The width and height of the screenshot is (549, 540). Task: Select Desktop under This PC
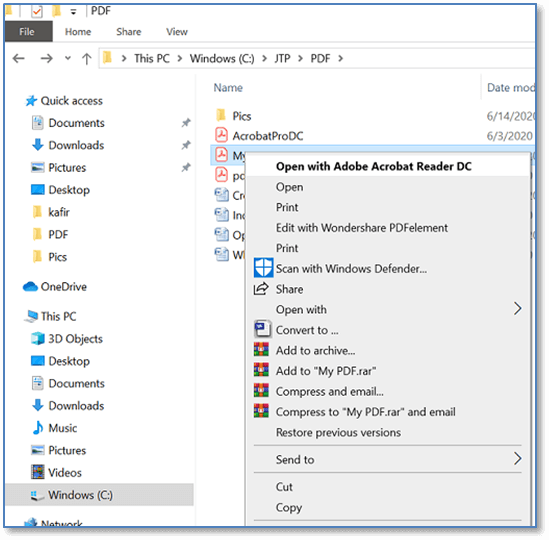point(69,361)
